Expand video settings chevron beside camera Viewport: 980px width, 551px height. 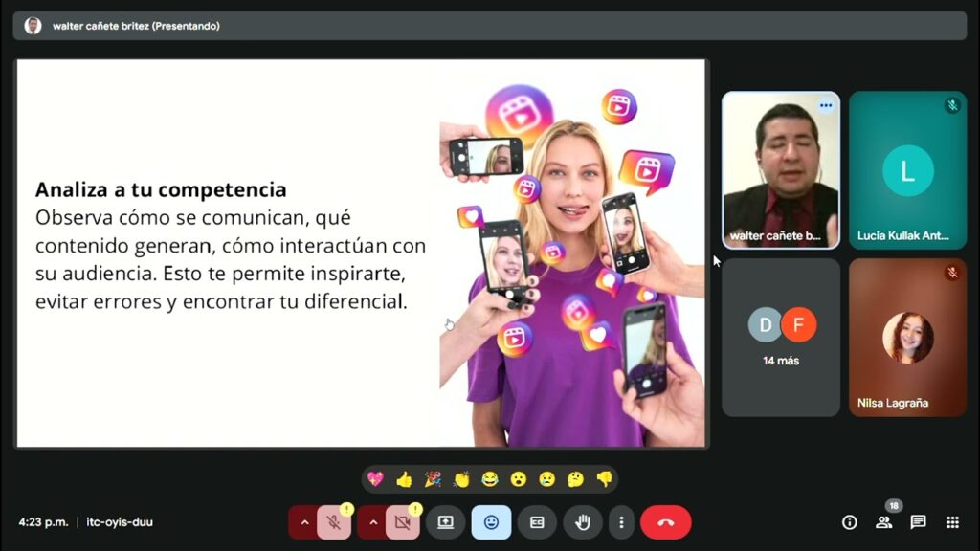(373, 522)
